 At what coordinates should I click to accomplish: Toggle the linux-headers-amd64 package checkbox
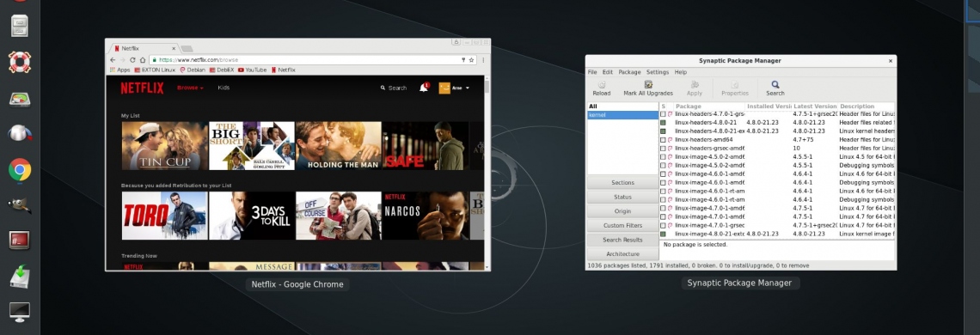pos(663,140)
